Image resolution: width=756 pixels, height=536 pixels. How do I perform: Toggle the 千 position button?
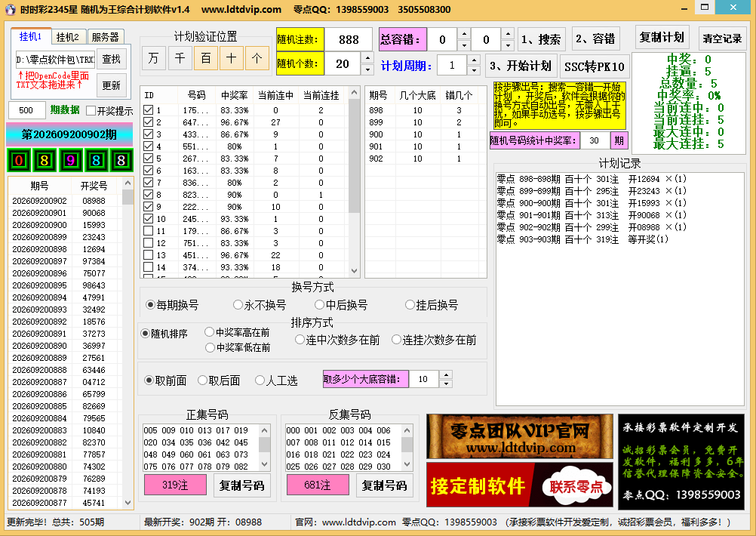180,58
